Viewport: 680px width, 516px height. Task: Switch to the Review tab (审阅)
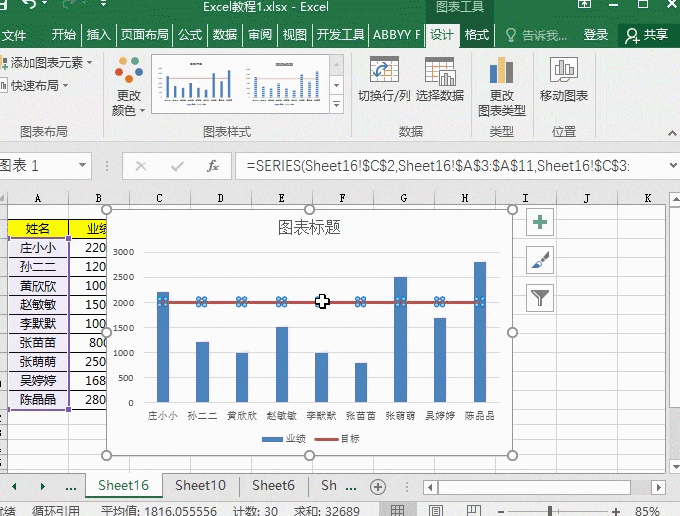[260, 35]
